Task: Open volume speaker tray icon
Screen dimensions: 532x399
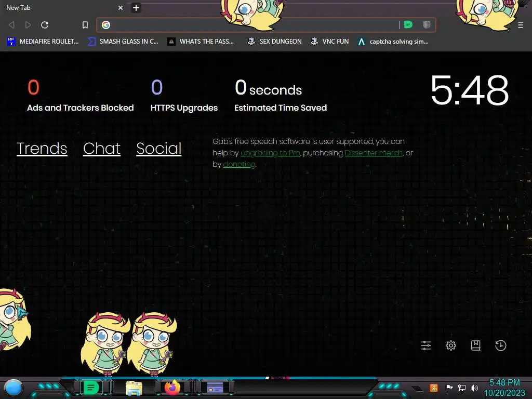Action: pos(474,388)
